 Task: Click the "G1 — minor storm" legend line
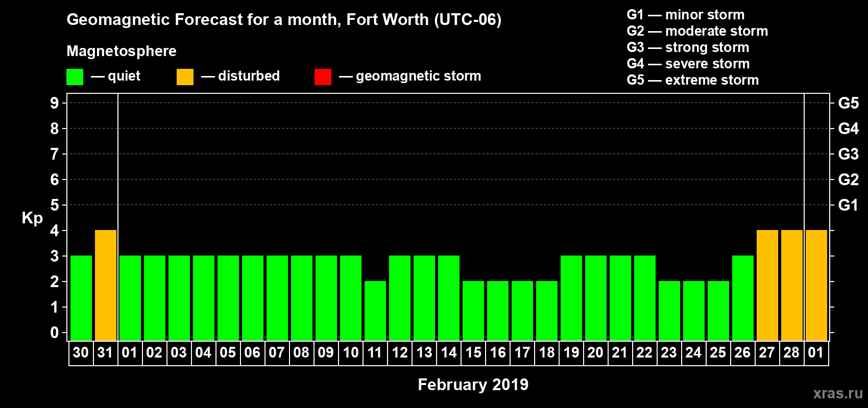(x=686, y=15)
